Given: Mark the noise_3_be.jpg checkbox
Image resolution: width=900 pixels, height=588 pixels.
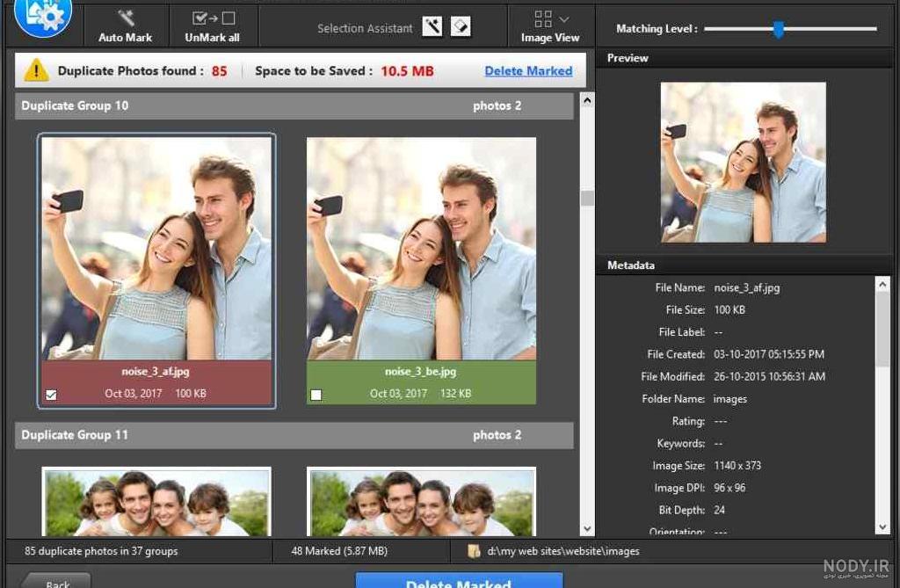Looking at the screenshot, I should [x=316, y=395].
